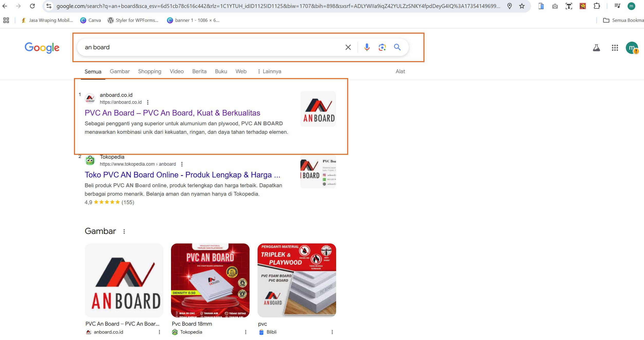Switch to the Web tab
This screenshot has width=644, height=340.
click(241, 71)
